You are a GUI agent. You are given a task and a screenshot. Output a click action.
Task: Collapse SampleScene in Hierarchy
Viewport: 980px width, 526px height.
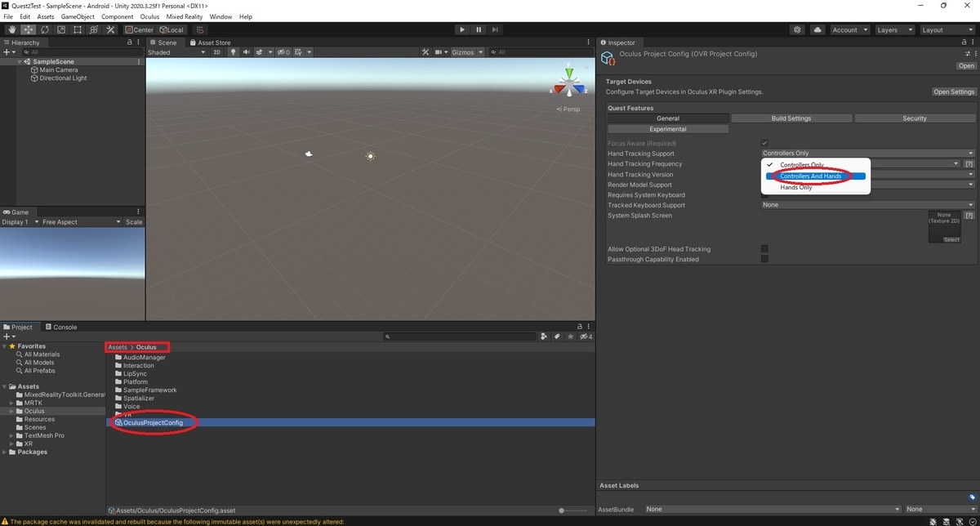click(20, 62)
